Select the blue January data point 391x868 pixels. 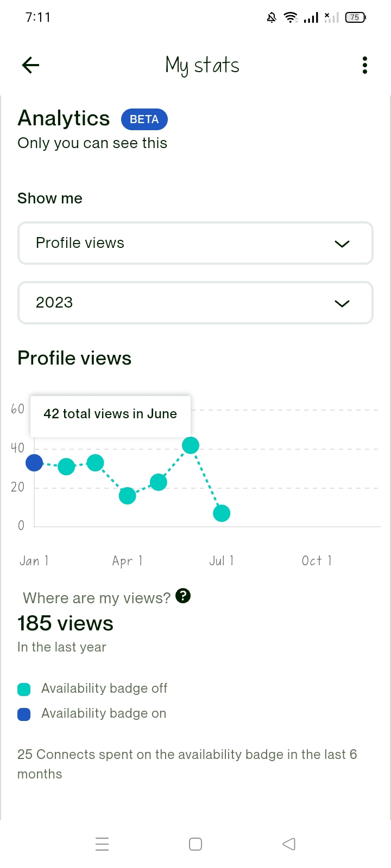pyautogui.click(x=34, y=463)
